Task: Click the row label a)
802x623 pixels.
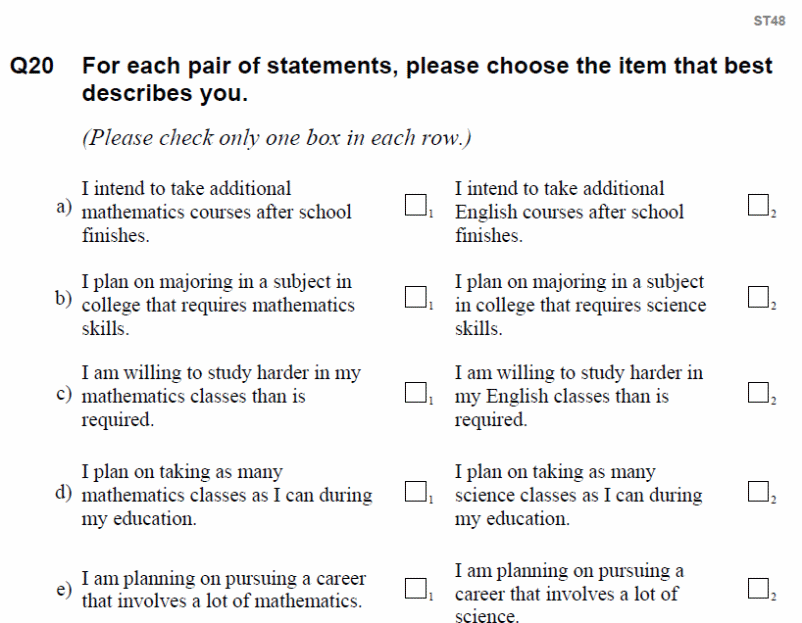Action: (x=65, y=208)
